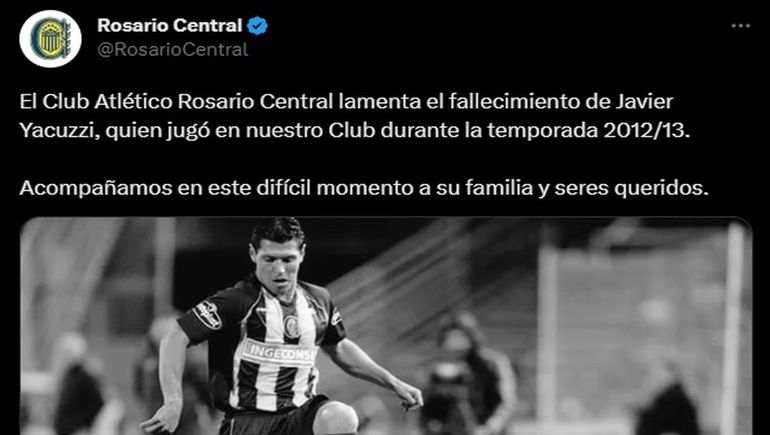
Task: Click the sleeve patch on player's arm
Action: click(x=208, y=314)
